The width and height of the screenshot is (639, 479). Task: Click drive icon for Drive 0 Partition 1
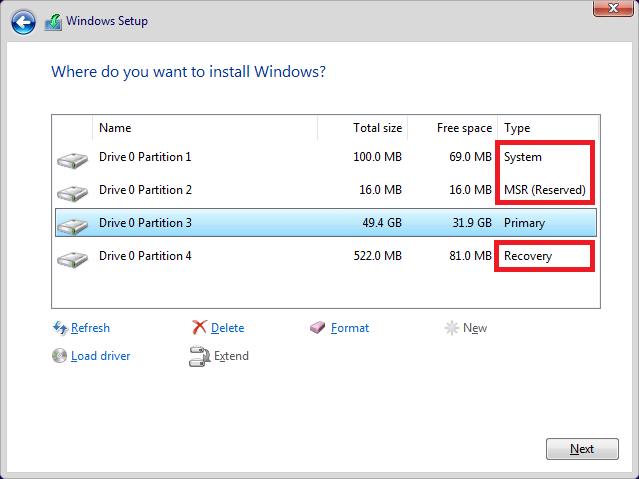point(73,160)
